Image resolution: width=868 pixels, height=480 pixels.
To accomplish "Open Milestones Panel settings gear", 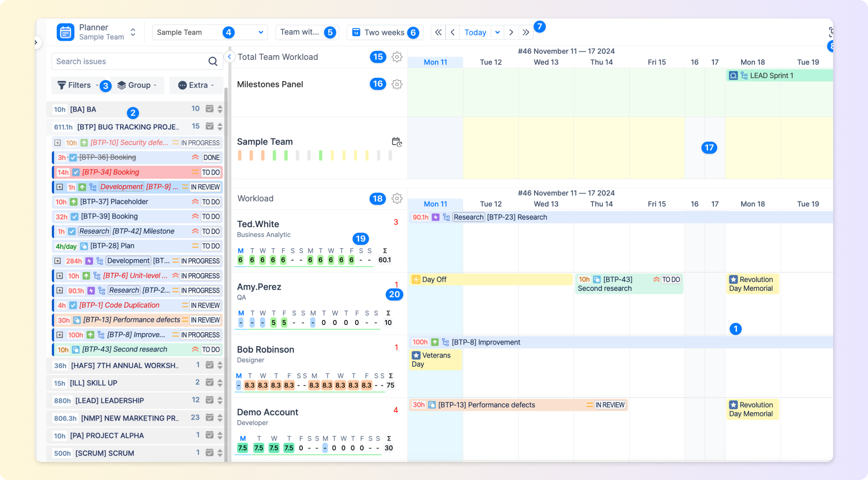I will tap(397, 84).
